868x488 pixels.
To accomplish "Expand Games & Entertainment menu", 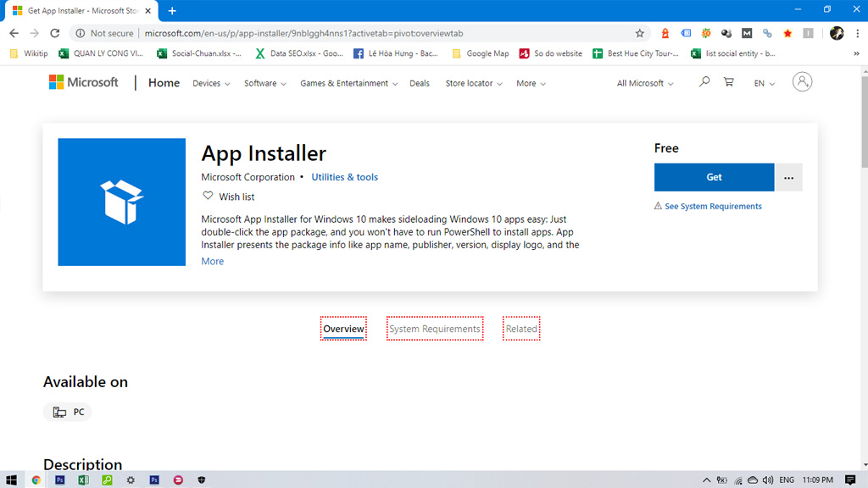I will [x=348, y=83].
